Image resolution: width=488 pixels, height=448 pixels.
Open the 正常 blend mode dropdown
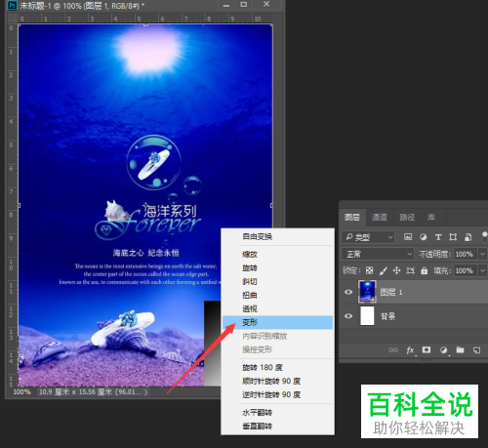[378, 254]
